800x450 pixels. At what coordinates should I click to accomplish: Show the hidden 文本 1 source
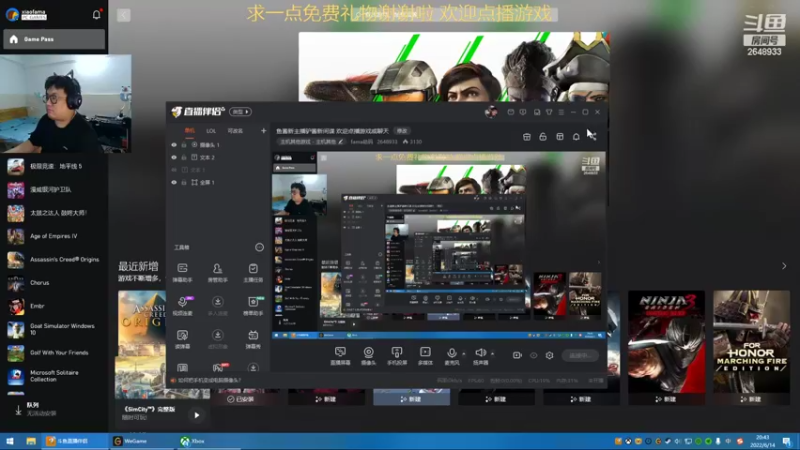174,170
